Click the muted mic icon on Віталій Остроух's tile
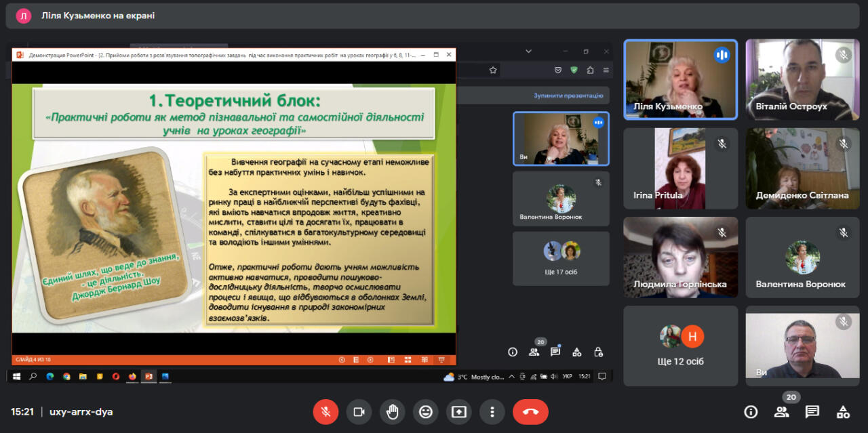The image size is (868, 433). 844,55
